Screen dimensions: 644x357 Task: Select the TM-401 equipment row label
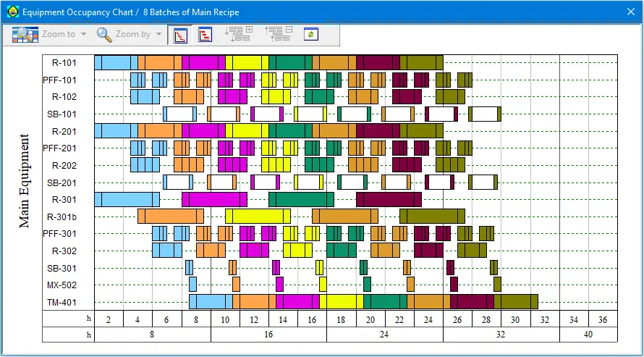(62, 303)
